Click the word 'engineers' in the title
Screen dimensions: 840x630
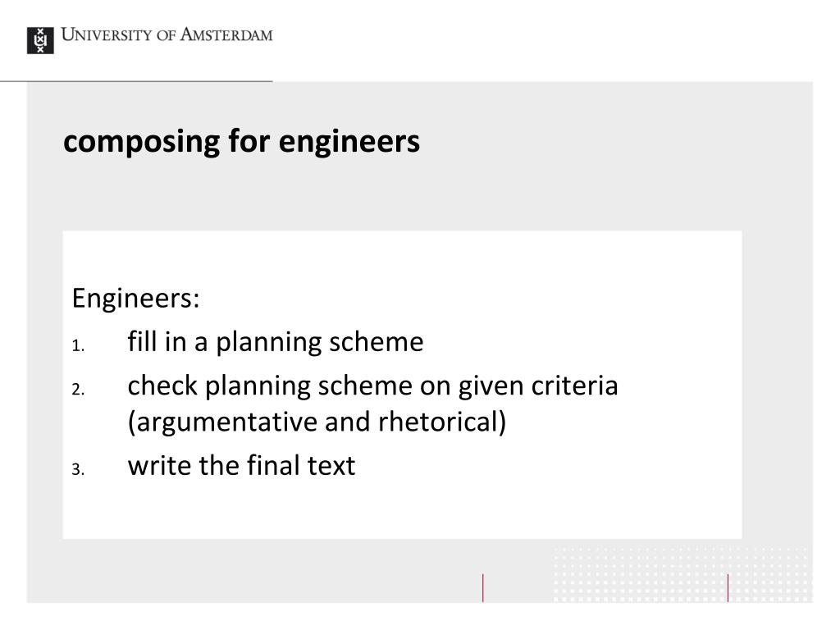(349, 143)
